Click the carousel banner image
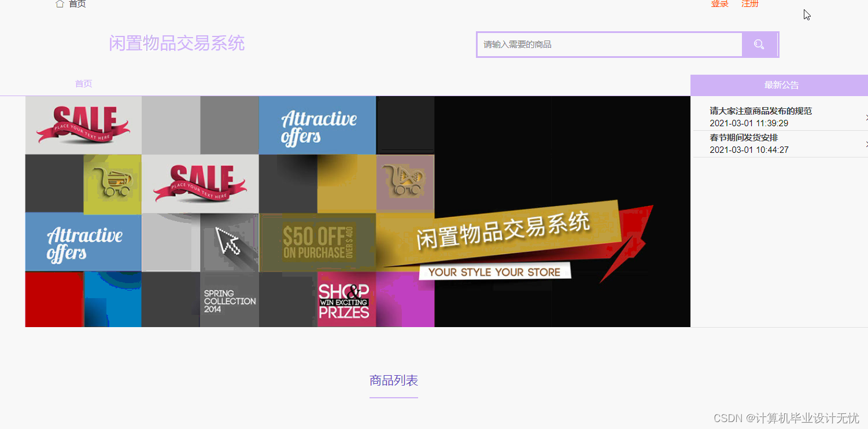Screen dimensions: 868x429 [x=358, y=211]
